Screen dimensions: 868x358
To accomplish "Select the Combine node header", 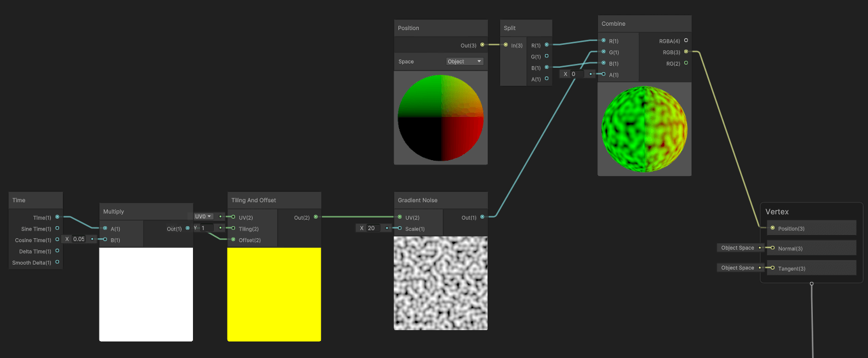I will [x=644, y=24].
